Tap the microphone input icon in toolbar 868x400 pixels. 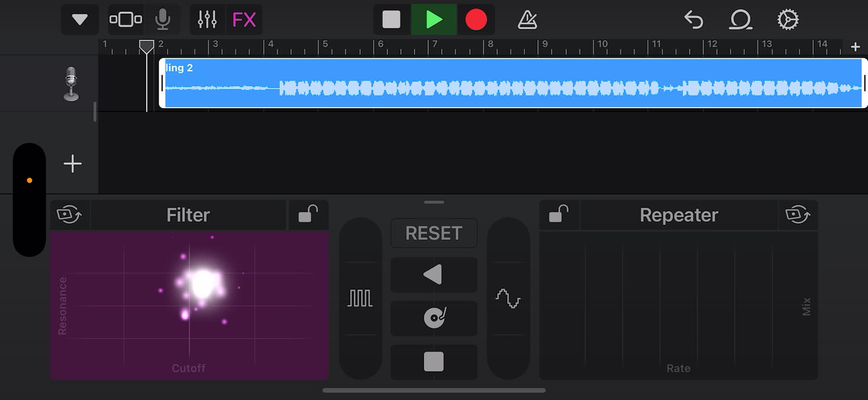[x=163, y=19]
